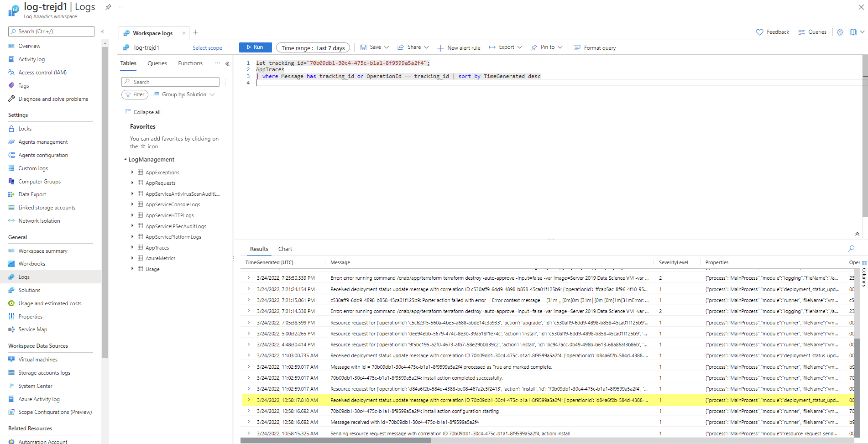Open the Group by: Solution dropdown
Viewport: 868px width, 444px height.
(x=184, y=94)
